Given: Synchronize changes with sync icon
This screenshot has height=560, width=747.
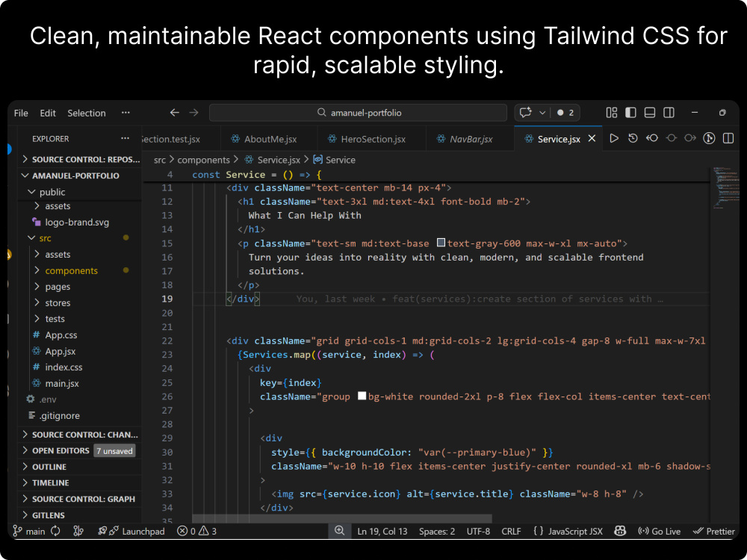Looking at the screenshot, I should [x=55, y=531].
